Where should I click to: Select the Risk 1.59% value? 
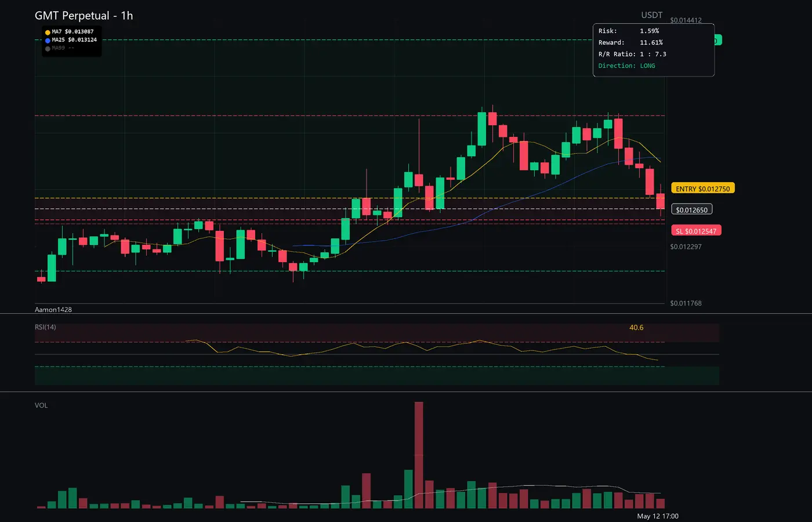point(650,31)
